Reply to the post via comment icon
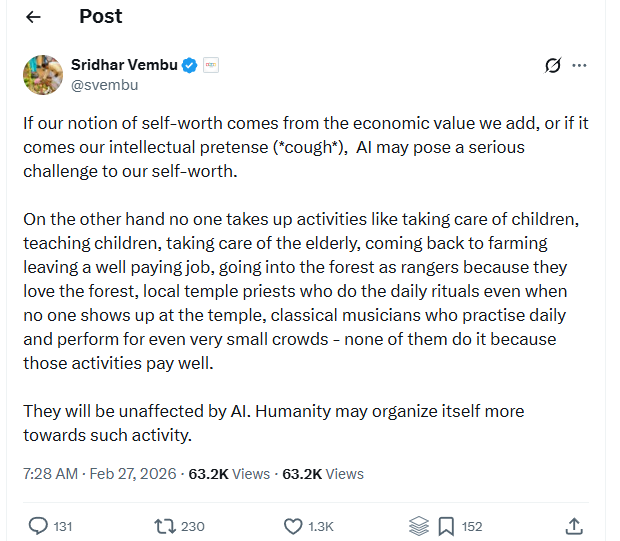Screen dimensions: 620x541 (x=39, y=525)
